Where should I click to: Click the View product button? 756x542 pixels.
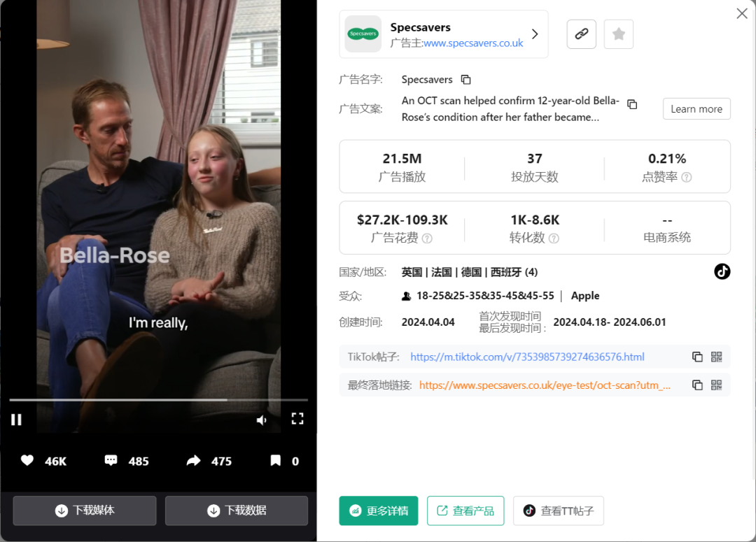tap(465, 511)
